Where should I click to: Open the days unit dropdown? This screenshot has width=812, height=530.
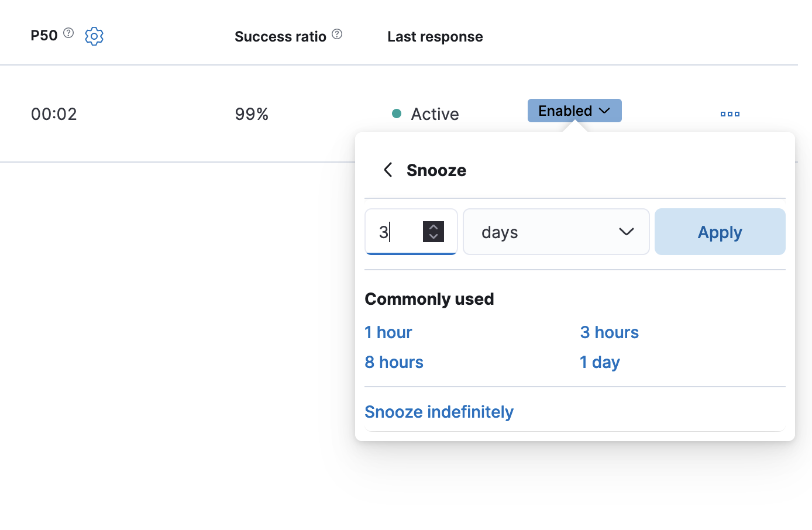556,232
